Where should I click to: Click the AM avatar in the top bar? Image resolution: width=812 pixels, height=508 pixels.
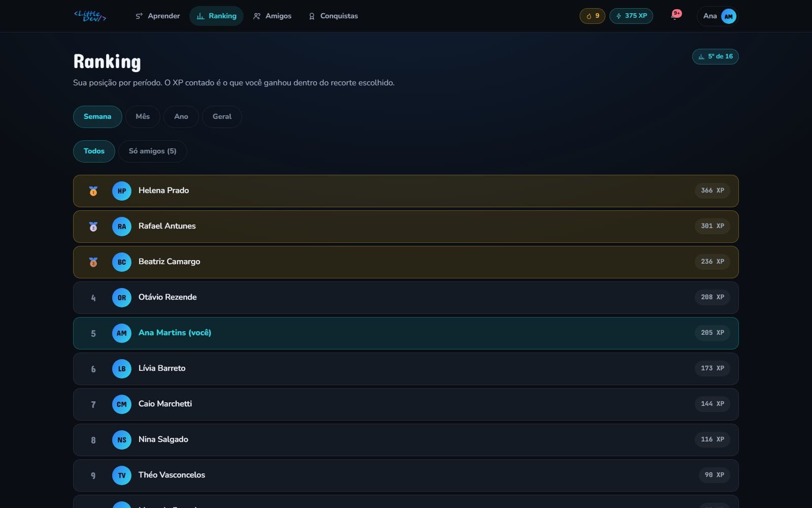tap(728, 16)
